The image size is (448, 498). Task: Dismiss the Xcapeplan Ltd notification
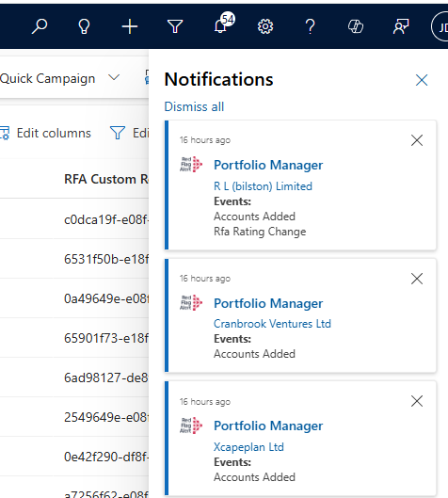pos(417,401)
